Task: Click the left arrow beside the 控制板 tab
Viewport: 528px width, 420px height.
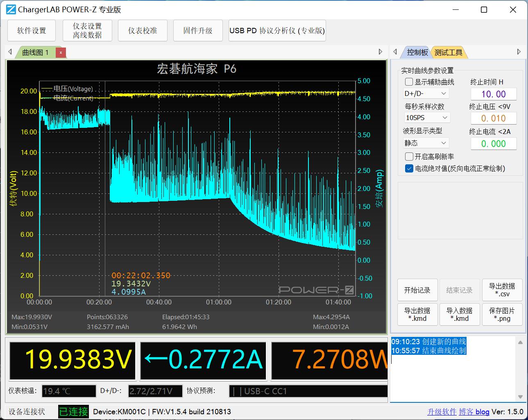Action: click(395, 52)
